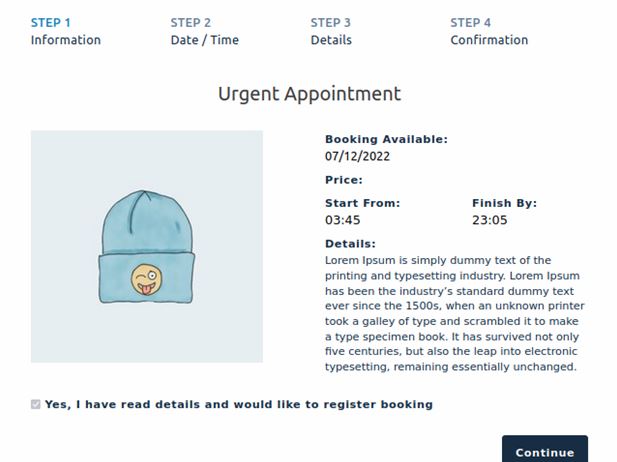
Task: Go to the STEP 3 Details tab
Action: tap(331, 31)
